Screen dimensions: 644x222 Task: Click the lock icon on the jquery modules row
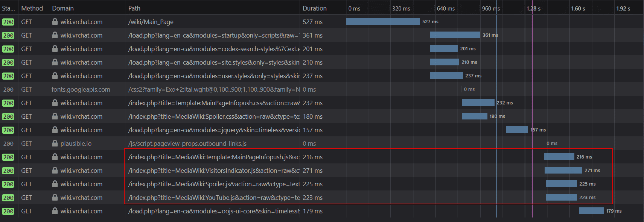55,130
